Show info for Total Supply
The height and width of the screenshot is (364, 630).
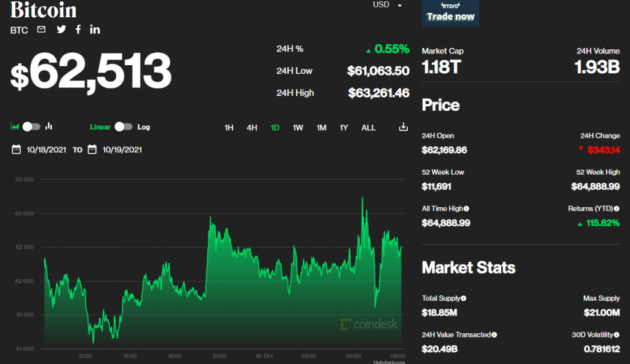pyautogui.click(x=464, y=298)
